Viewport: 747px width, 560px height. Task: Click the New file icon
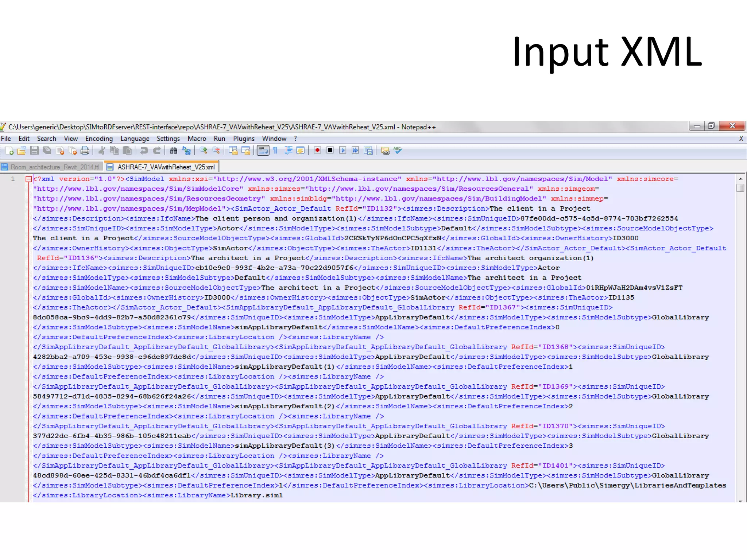(9, 150)
